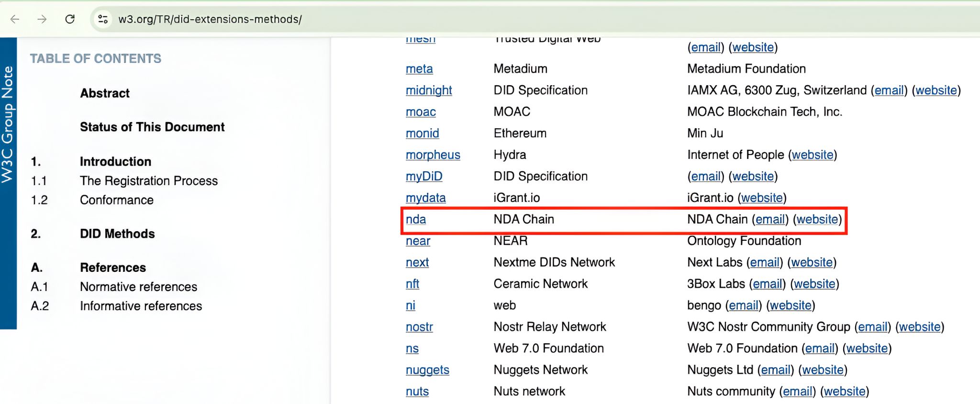Jump to 2. DID Methods section

coord(117,234)
